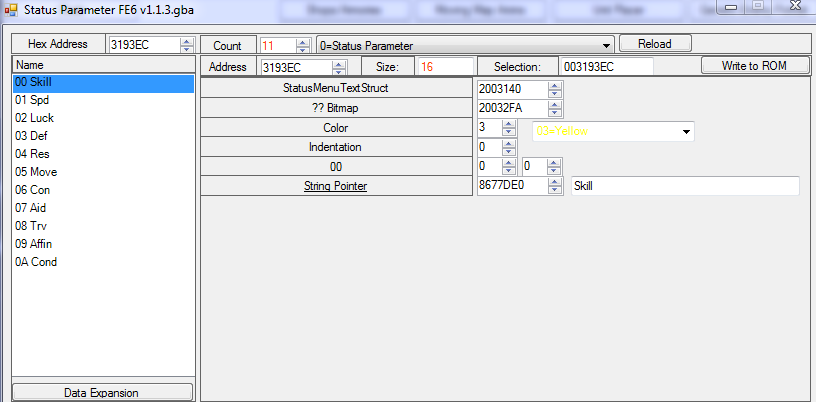The width and height of the screenshot is (816, 402).
Task: Increase the Color value spinner
Action: [x=508, y=125]
